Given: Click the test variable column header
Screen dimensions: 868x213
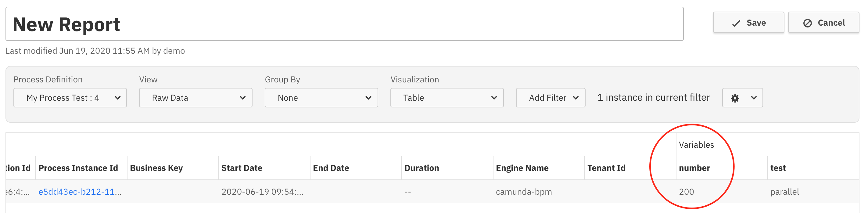Looking at the screenshot, I should [778, 168].
